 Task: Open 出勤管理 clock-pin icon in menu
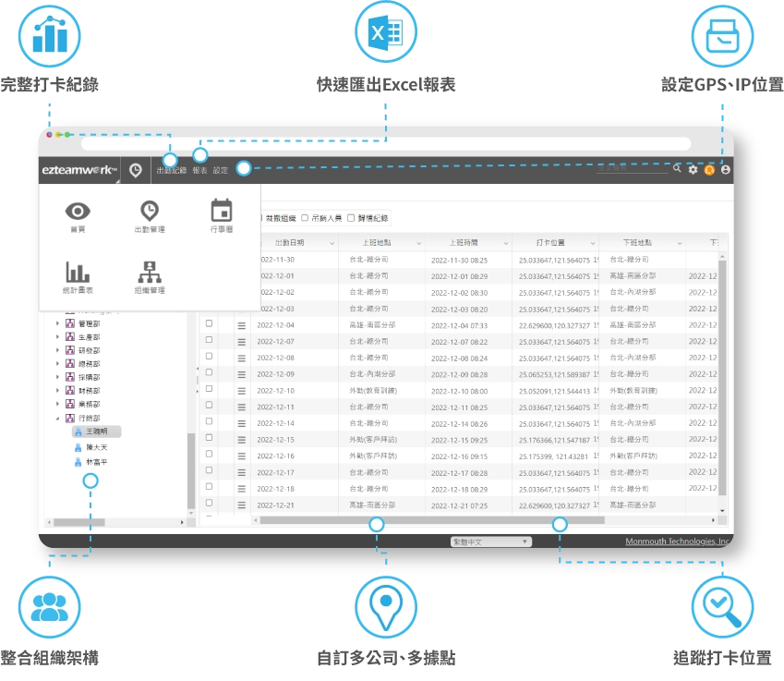click(149, 211)
